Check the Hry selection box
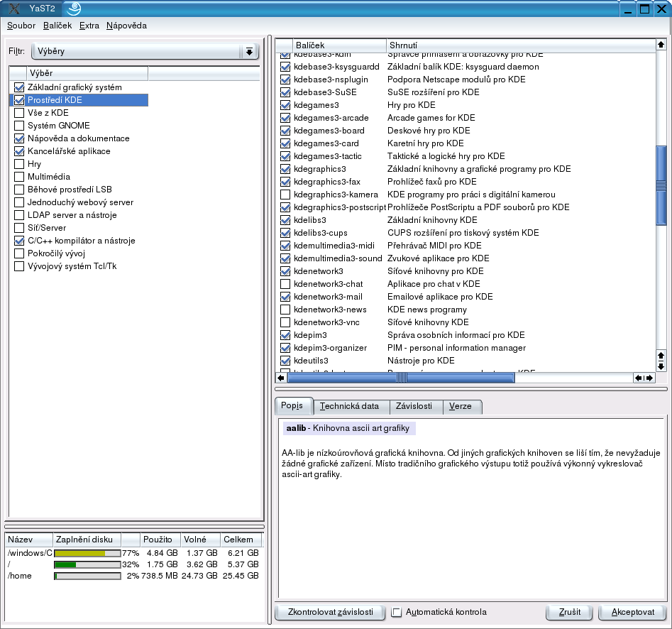The image size is (672, 629). point(19,164)
